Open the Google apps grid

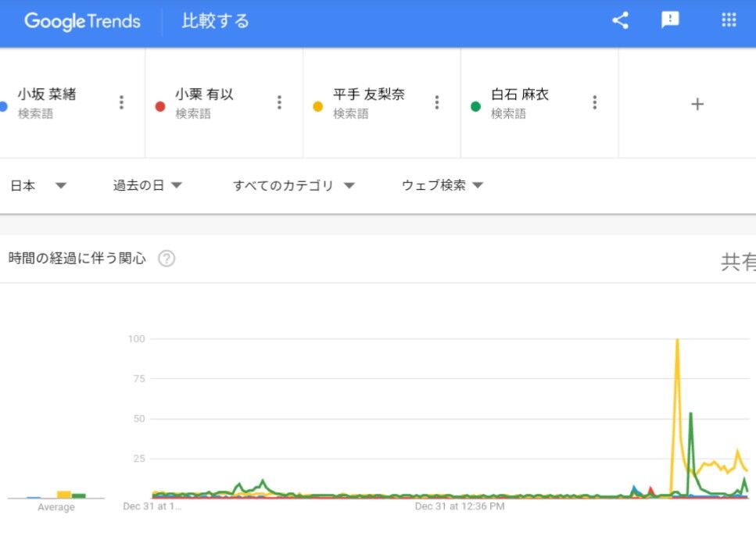point(729,21)
